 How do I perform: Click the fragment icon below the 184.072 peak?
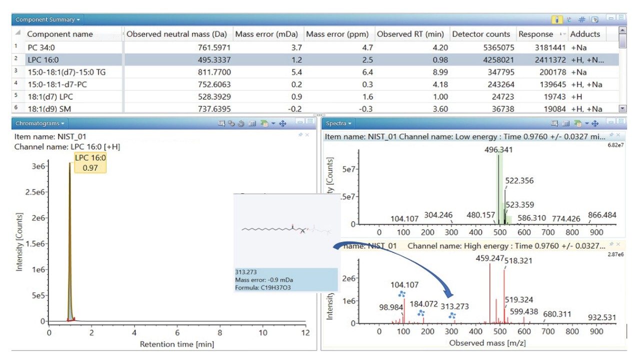pos(421,313)
